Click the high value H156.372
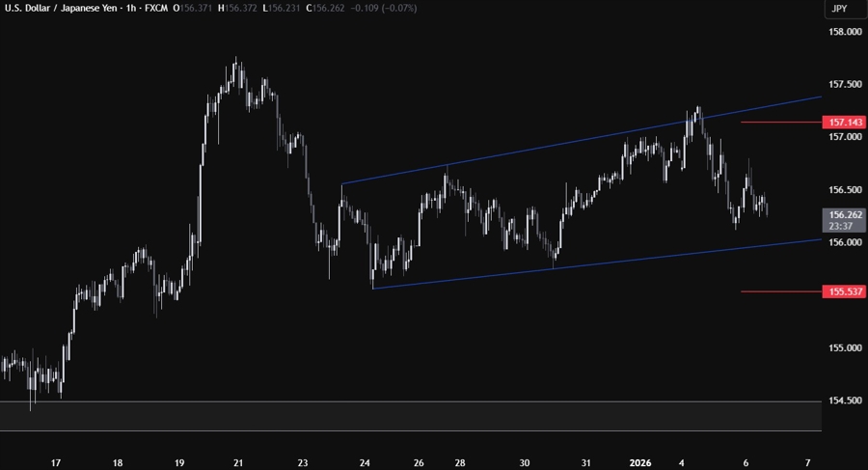This screenshot has height=470, width=868. tap(237, 9)
